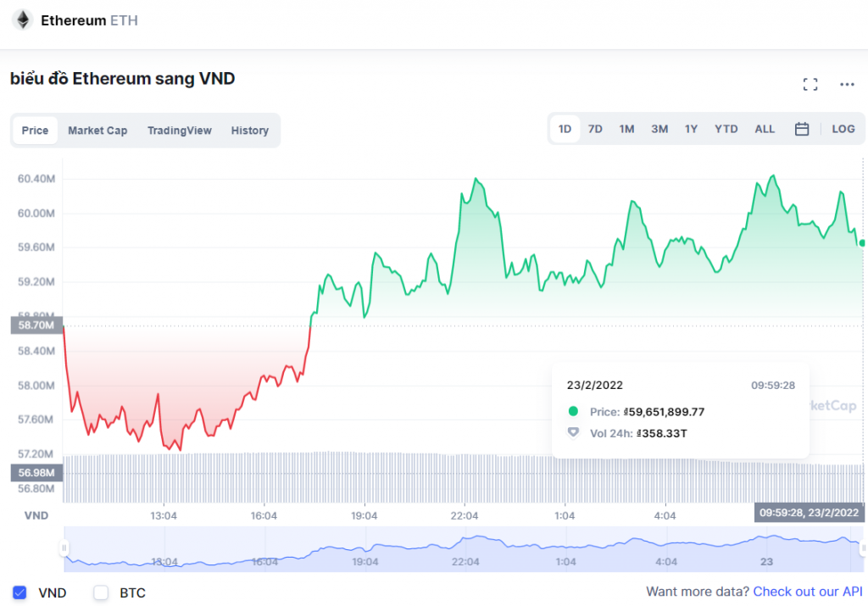Set chart range to 7D

click(x=595, y=129)
